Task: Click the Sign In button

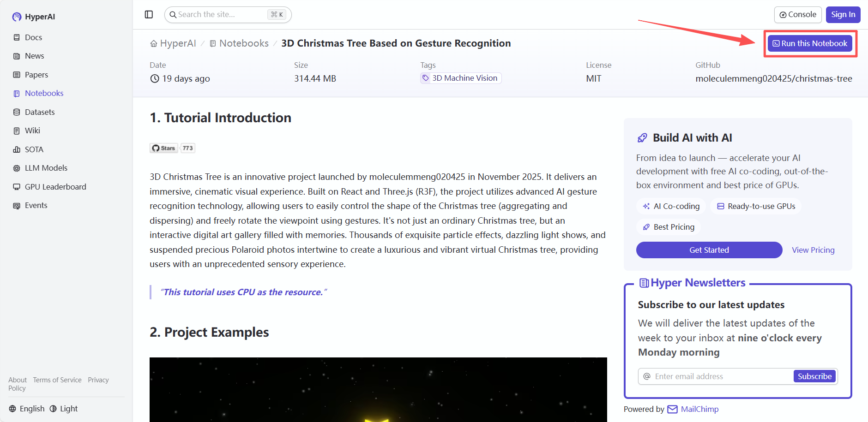Action: point(843,15)
